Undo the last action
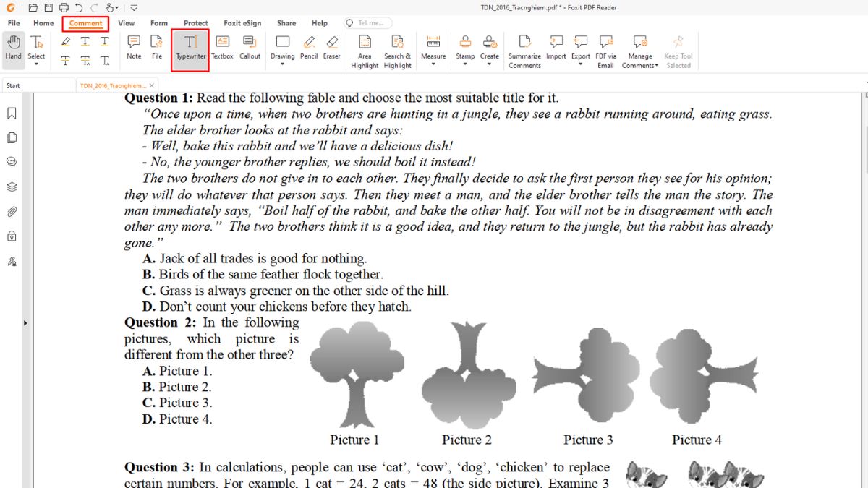This screenshot has width=868, height=488. tap(80, 8)
